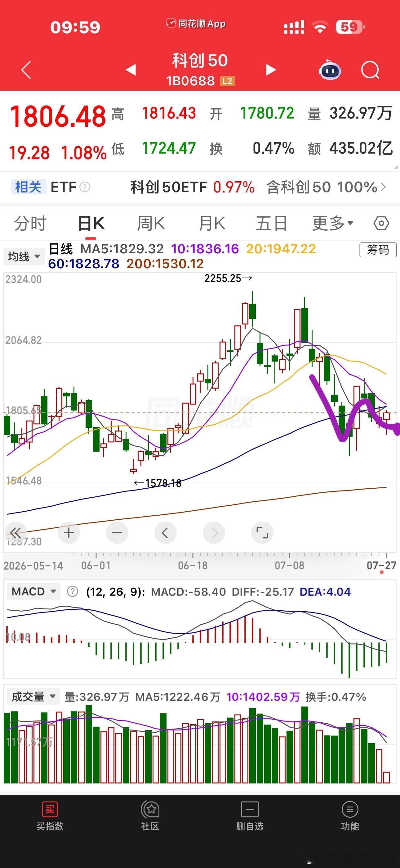Viewport: 400px width, 868px height.
Task: Open chart settings hexagon icon
Action: point(381,224)
